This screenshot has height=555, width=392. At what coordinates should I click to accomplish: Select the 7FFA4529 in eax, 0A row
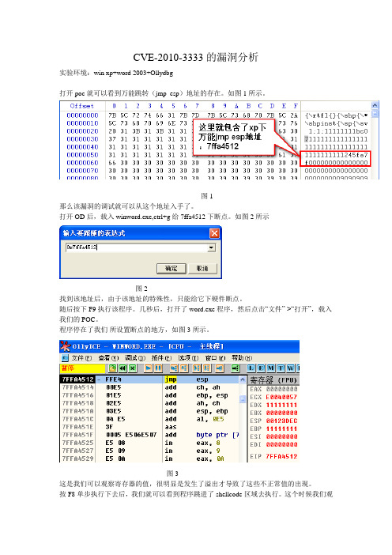[x=149, y=459]
